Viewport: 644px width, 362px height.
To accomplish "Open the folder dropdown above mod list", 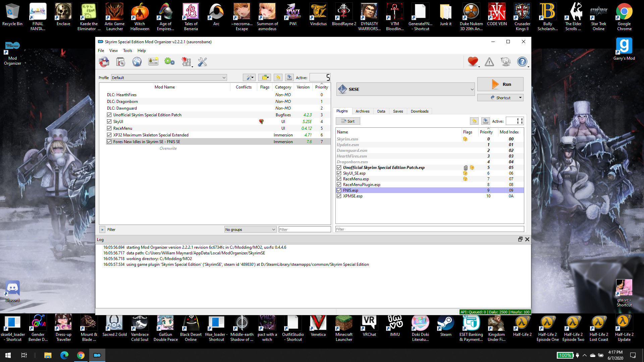I will coord(265,77).
